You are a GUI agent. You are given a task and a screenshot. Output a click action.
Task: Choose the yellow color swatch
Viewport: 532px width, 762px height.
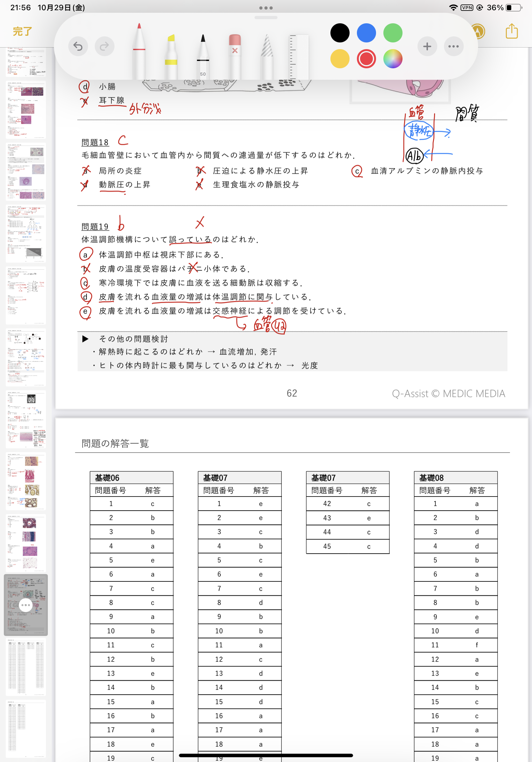340,59
